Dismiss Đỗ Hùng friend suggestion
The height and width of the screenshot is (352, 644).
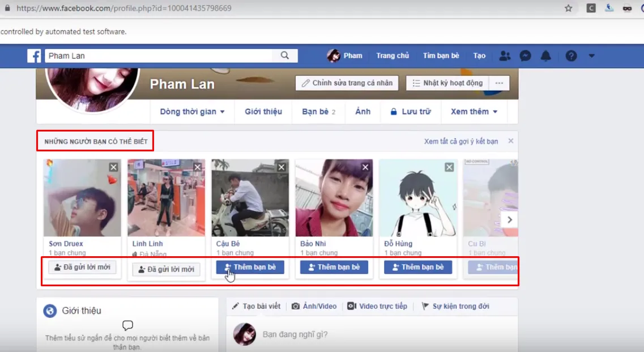click(x=449, y=167)
